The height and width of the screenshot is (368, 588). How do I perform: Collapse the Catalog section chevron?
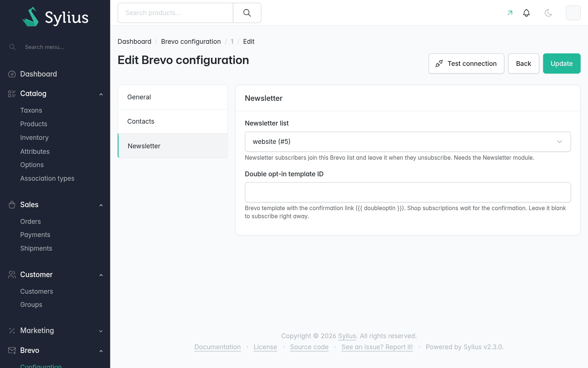point(101,94)
